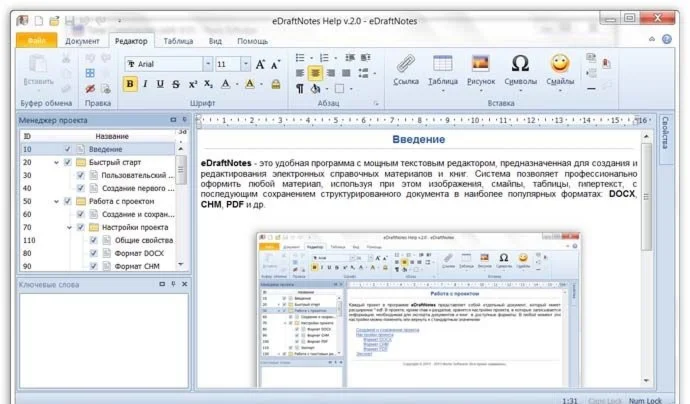Toggle the checkbox for Общие свойства

click(93, 240)
